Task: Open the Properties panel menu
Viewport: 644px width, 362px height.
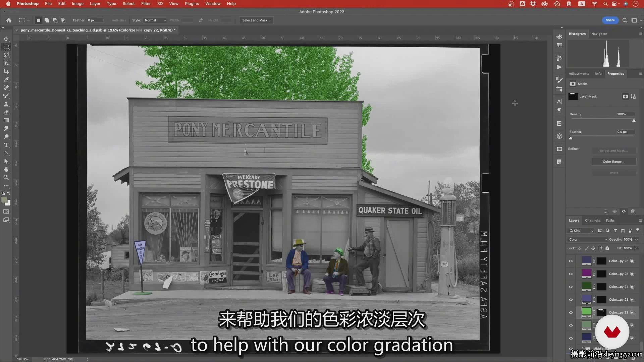Action: point(640,74)
